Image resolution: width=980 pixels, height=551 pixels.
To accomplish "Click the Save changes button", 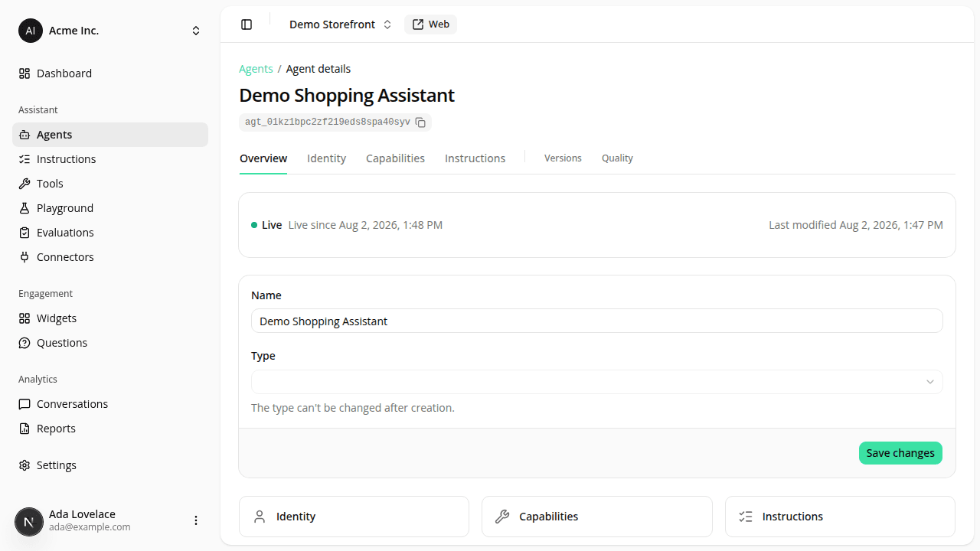I will pos(900,453).
